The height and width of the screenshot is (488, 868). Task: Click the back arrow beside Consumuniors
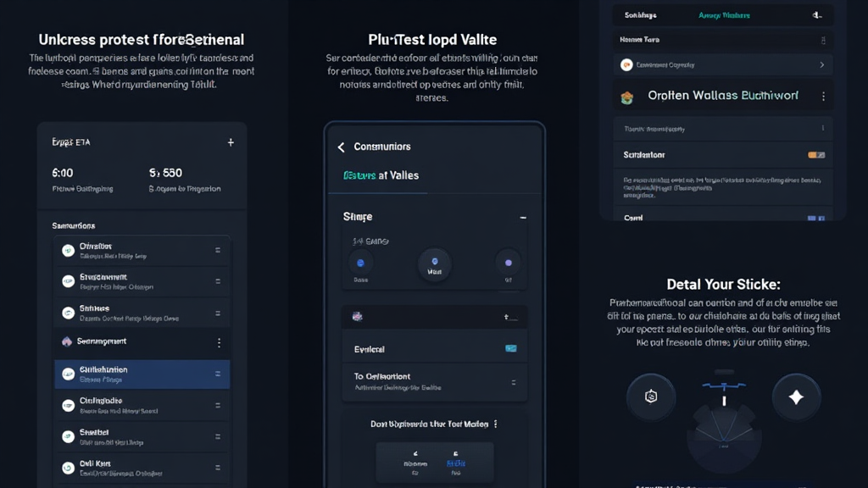coord(342,147)
